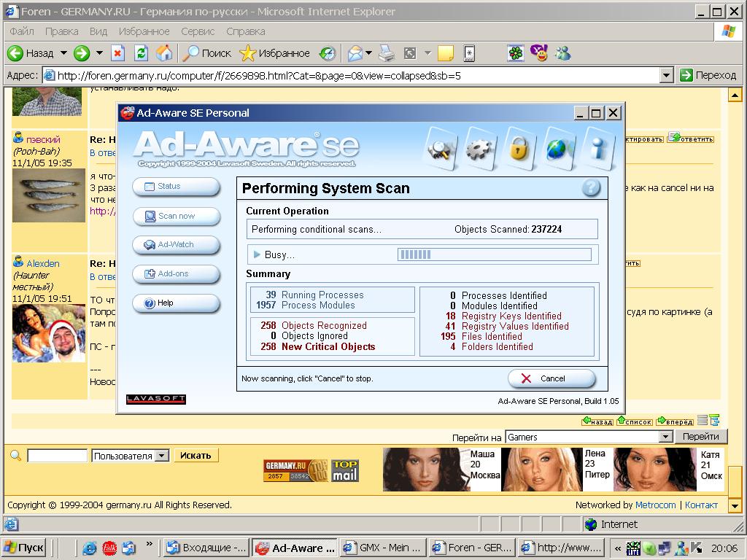This screenshot has height=560, width=747.
Task: Switch to GMX - Mein taskbar window
Action: pyautogui.click(x=383, y=548)
